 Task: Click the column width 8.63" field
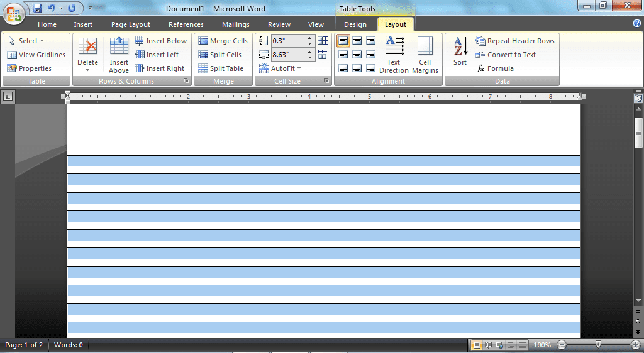pos(288,55)
